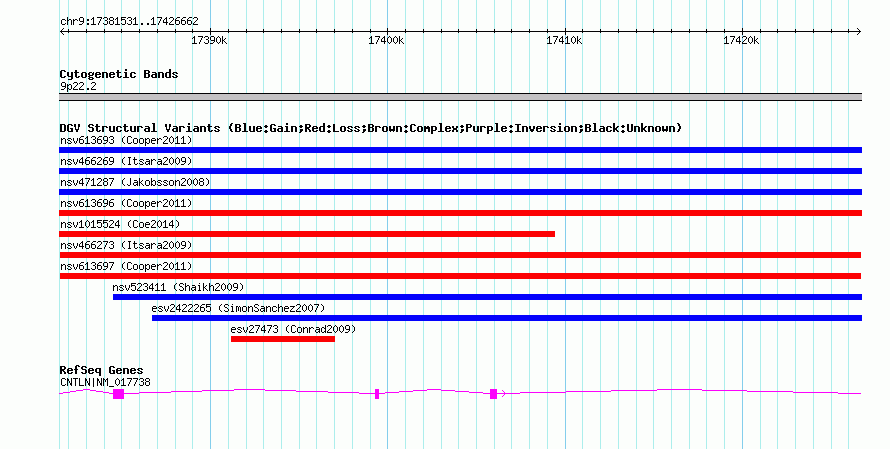Open the nsv1015524 (Coe2014) label
This screenshot has width=890, height=449.
coord(120,224)
